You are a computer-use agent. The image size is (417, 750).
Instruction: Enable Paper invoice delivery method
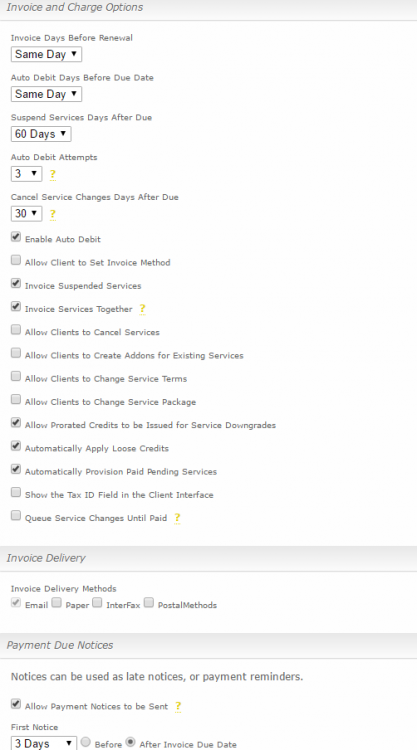tap(56, 603)
